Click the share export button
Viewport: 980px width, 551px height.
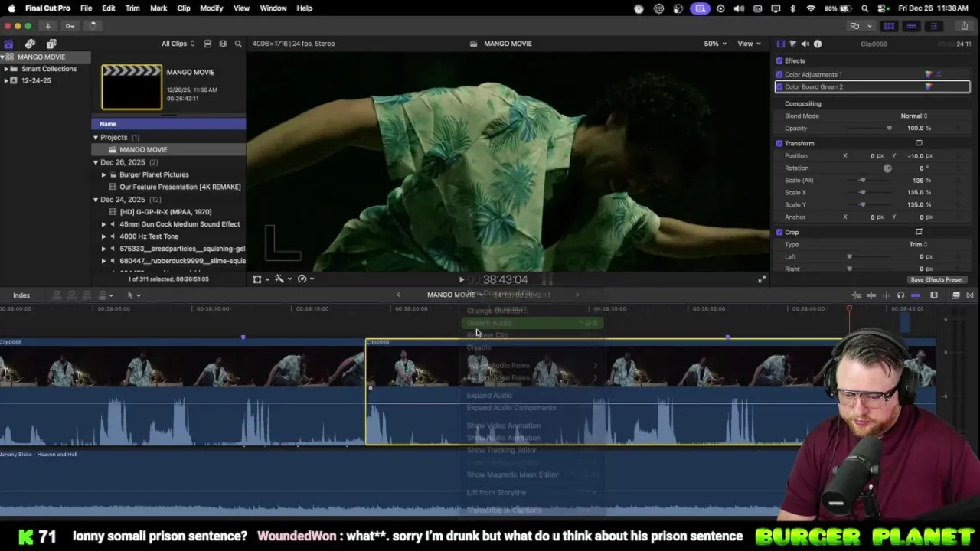click(964, 26)
